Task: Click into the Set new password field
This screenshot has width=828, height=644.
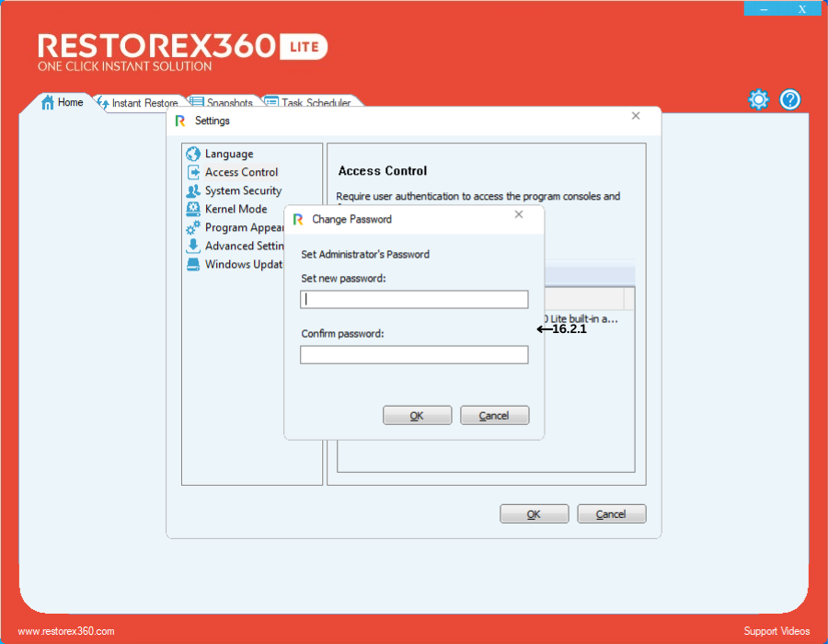Action: (x=414, y=299)
